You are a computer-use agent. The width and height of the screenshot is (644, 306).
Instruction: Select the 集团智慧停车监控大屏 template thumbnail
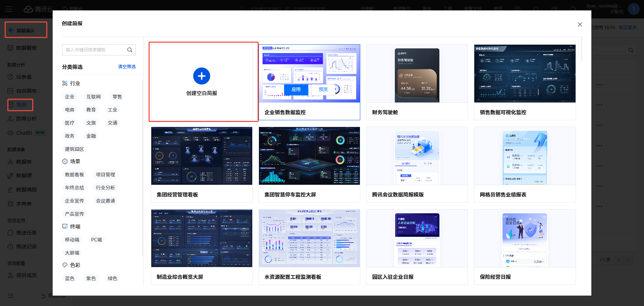point(309,156)
